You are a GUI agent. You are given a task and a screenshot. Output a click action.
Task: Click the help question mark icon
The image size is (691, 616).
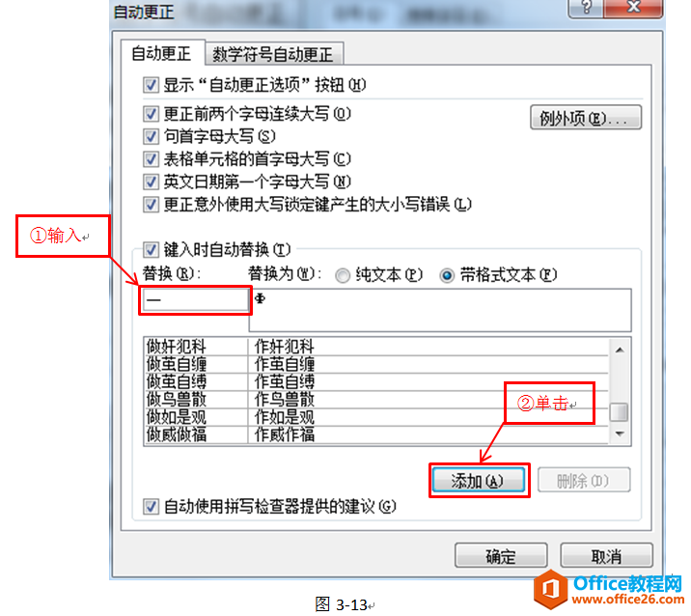[586, 8]
